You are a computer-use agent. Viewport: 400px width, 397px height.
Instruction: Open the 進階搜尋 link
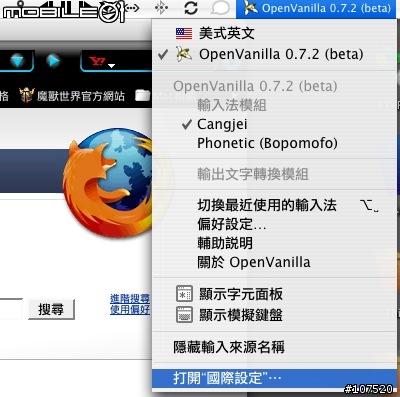tap(130, 298)
